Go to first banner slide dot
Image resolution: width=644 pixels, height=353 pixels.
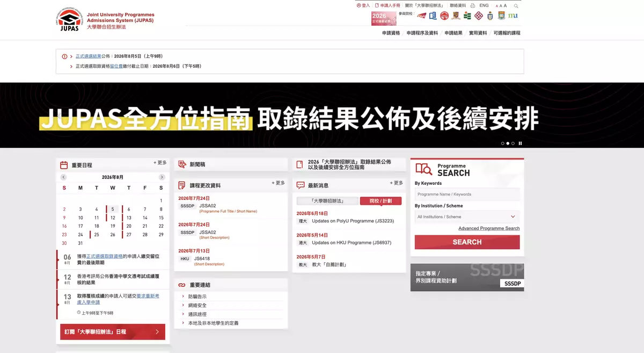tap(503, 143)
